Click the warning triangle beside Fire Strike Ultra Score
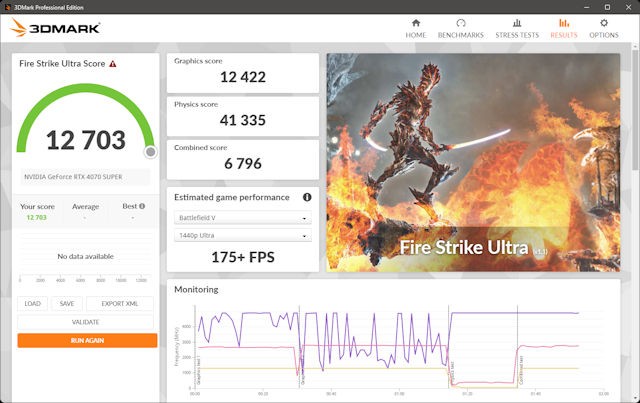Viewport: 640px width, 403px height. [113, 64]
